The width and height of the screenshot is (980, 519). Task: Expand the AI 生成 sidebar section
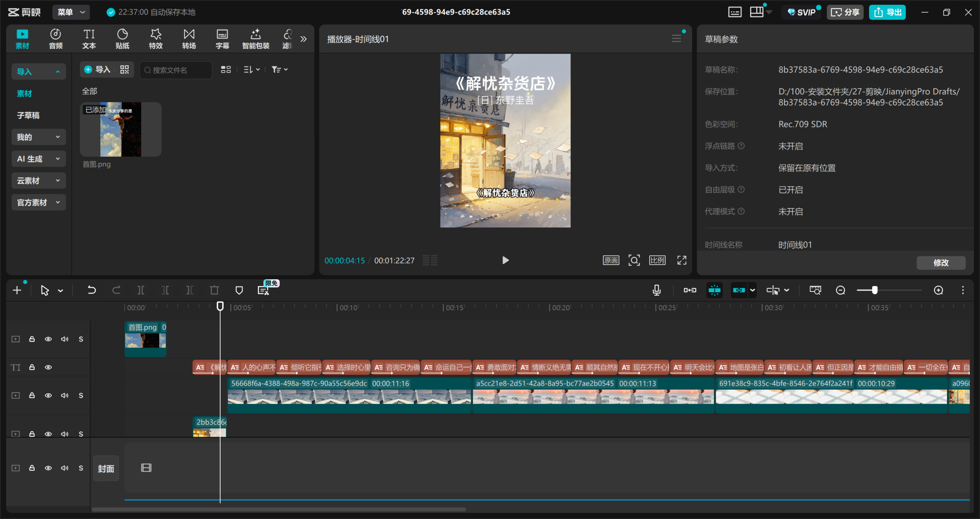(x=38, y=159)
